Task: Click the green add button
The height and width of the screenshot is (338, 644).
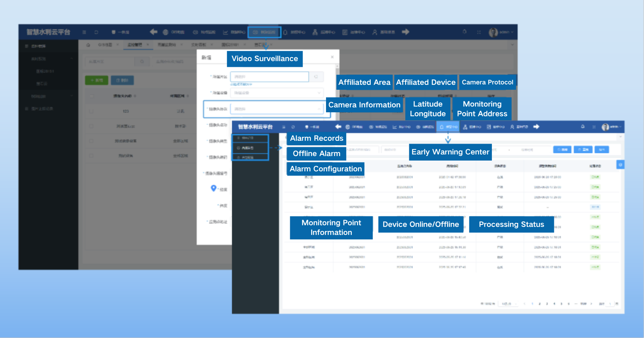Action: click(97, 80)
